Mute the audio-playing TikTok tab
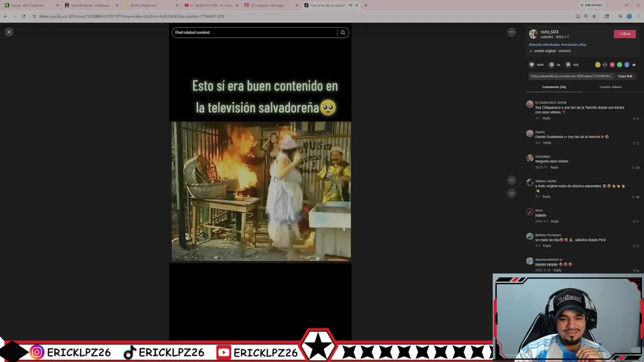 click(x=350, y=6)
